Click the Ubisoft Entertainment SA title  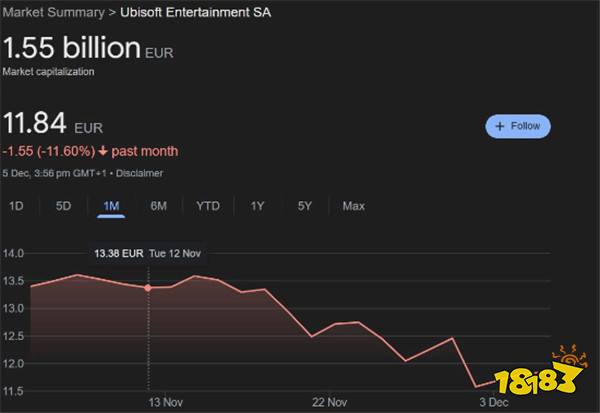click(x=196, y=12)
